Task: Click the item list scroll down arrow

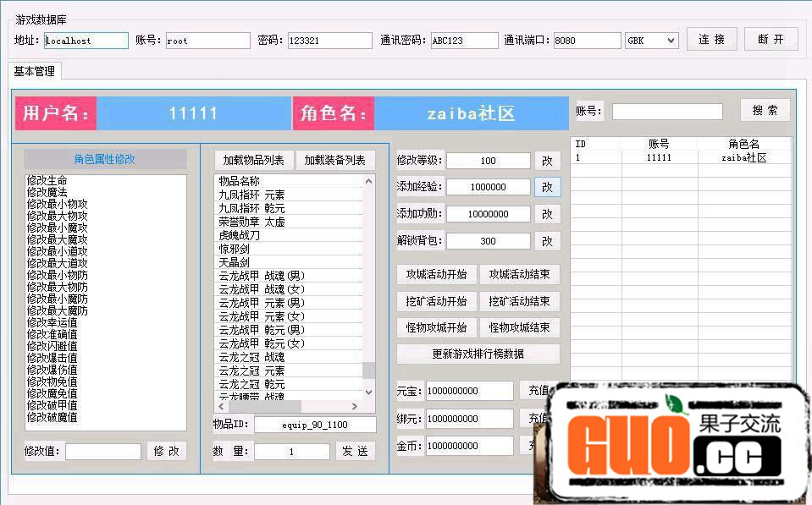Action: point(368,392)
